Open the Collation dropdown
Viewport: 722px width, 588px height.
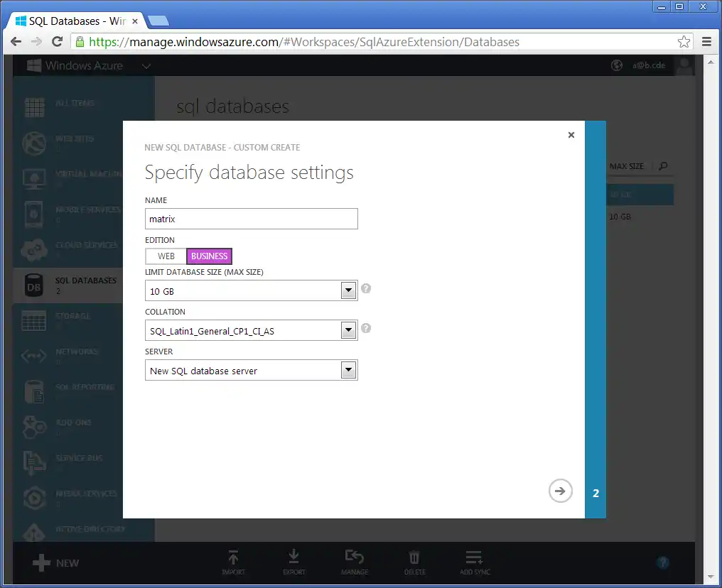pos(349,330)
